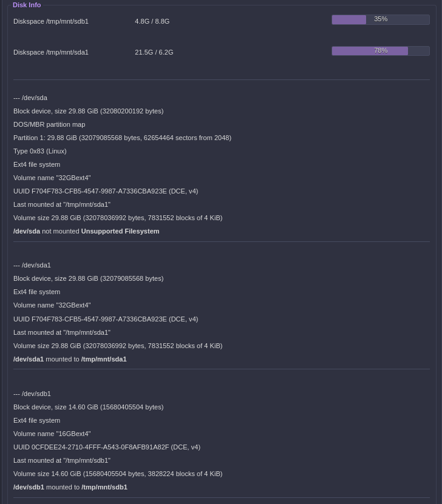Click the '--- /dev/sdb1' section header

[32, 394]
